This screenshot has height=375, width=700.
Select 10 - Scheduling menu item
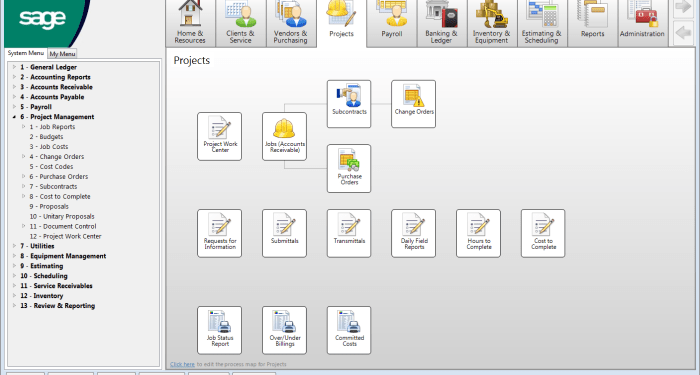click(44, 276)
